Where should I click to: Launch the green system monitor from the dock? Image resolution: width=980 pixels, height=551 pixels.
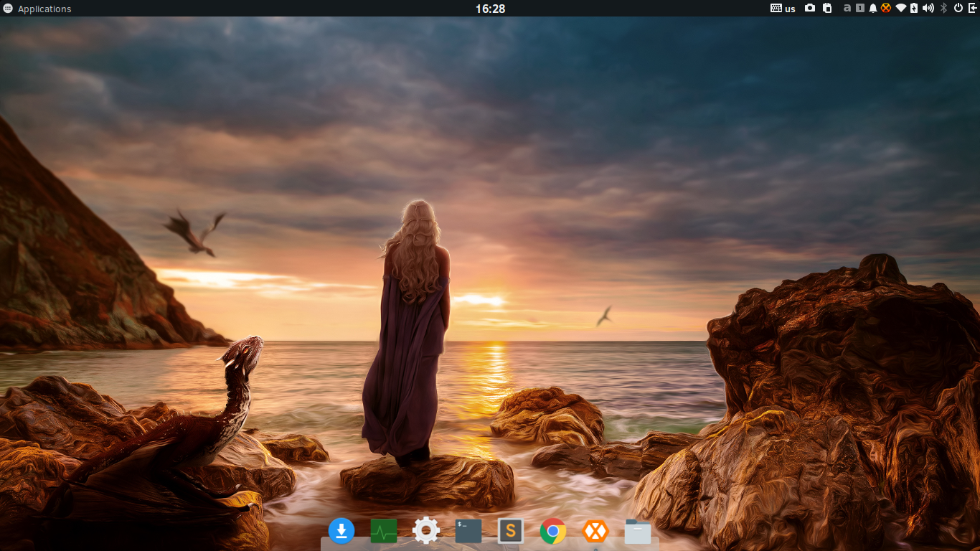(384, 531)
